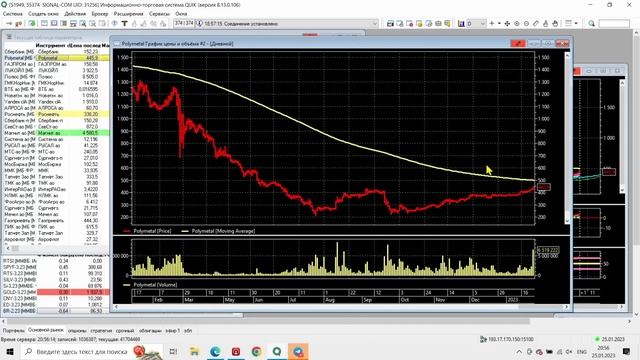The image size is (640, 360).
Task: Click the instruments table horizontal scrollbar
Action: pyautogui.click(x=56, y=248)
